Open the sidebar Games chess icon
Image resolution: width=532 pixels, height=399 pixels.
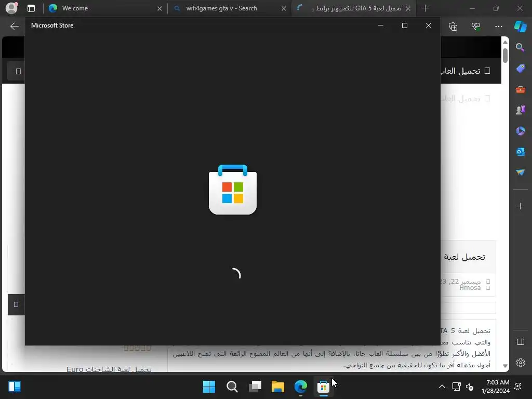520,110
